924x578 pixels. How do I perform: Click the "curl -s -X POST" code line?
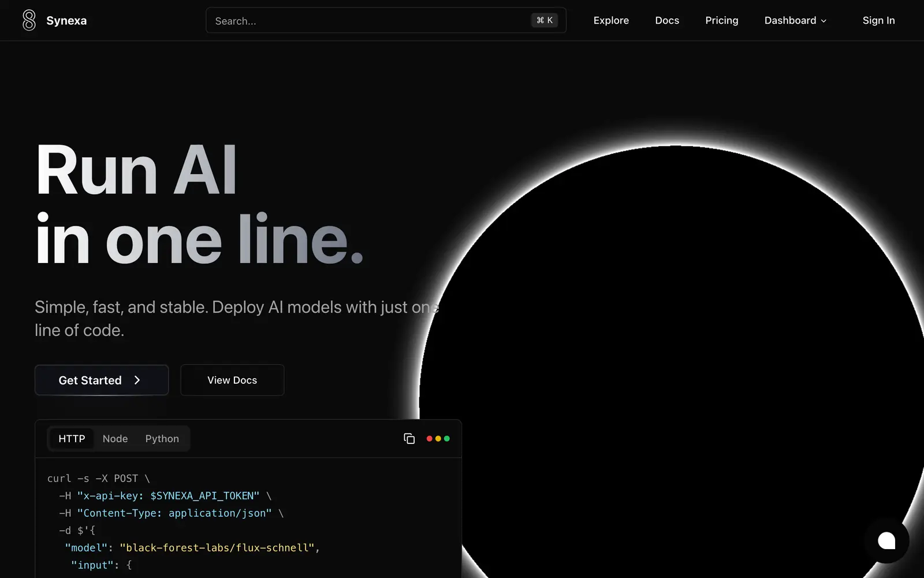[x=98, y=479]
